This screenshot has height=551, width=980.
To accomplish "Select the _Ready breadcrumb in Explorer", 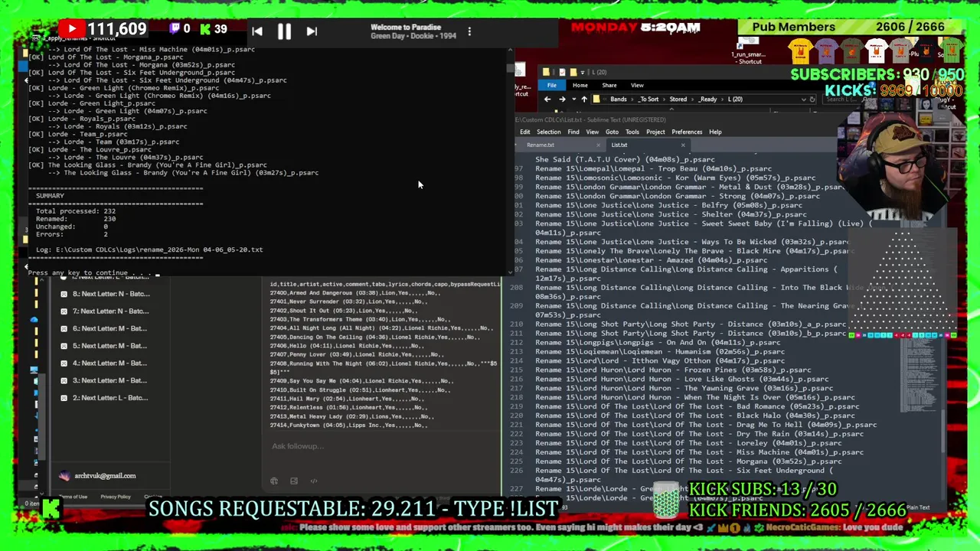I will (707, 99).
